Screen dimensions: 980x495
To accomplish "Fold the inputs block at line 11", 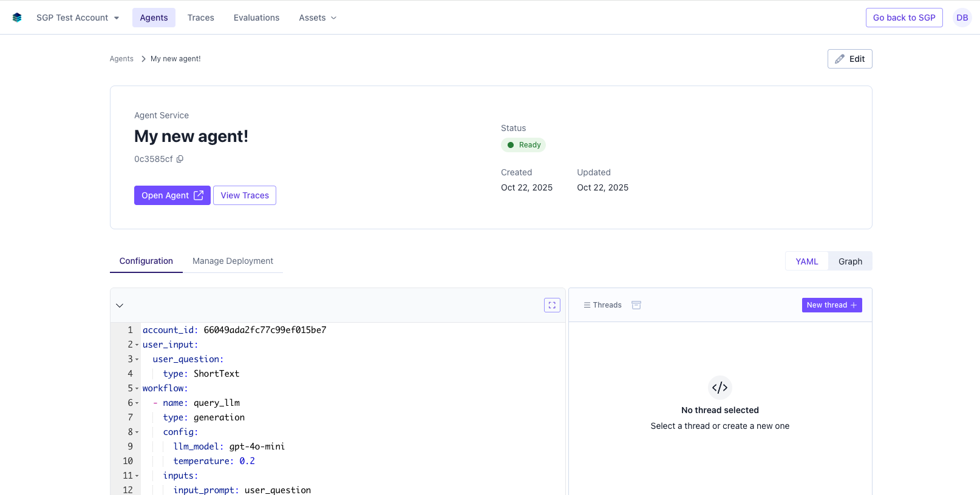I will pyautogui.click(x=137, y=476).
